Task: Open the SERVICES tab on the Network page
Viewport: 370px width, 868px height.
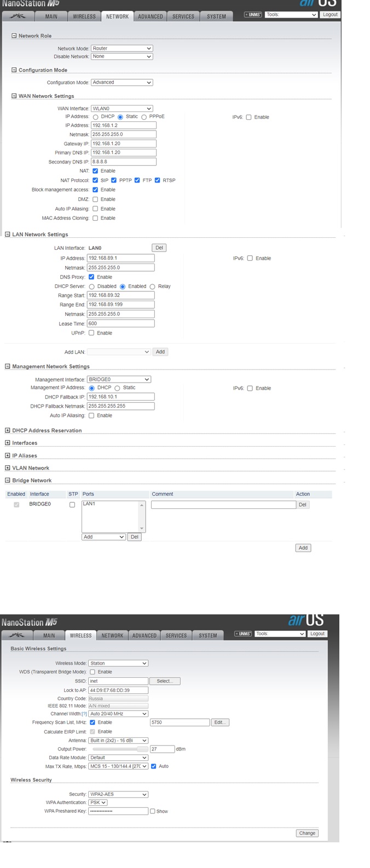Action: coord(183,16)
